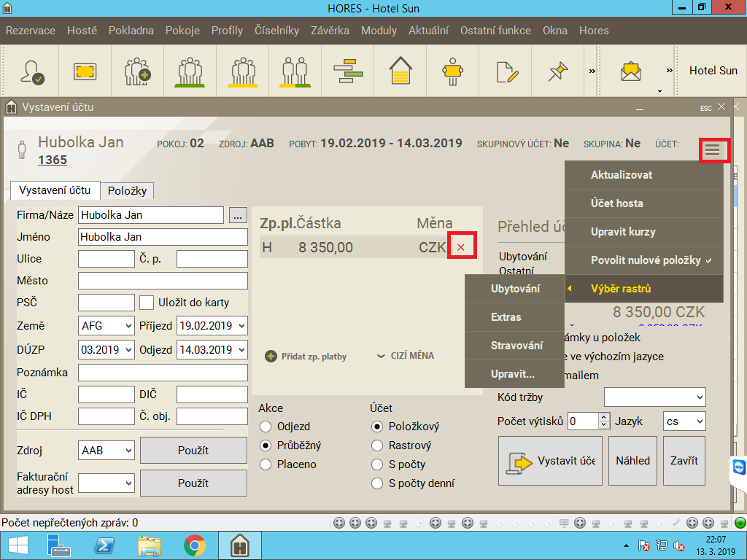Click the house icon in toolbar
This screenshot has width=747, height=560.
click(x=400, y=71)
